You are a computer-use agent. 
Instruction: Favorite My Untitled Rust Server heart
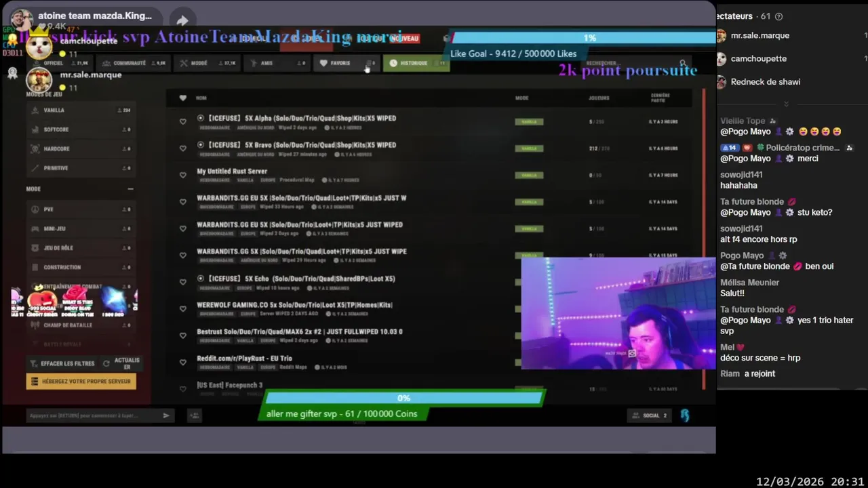click(x=182, y=175)
